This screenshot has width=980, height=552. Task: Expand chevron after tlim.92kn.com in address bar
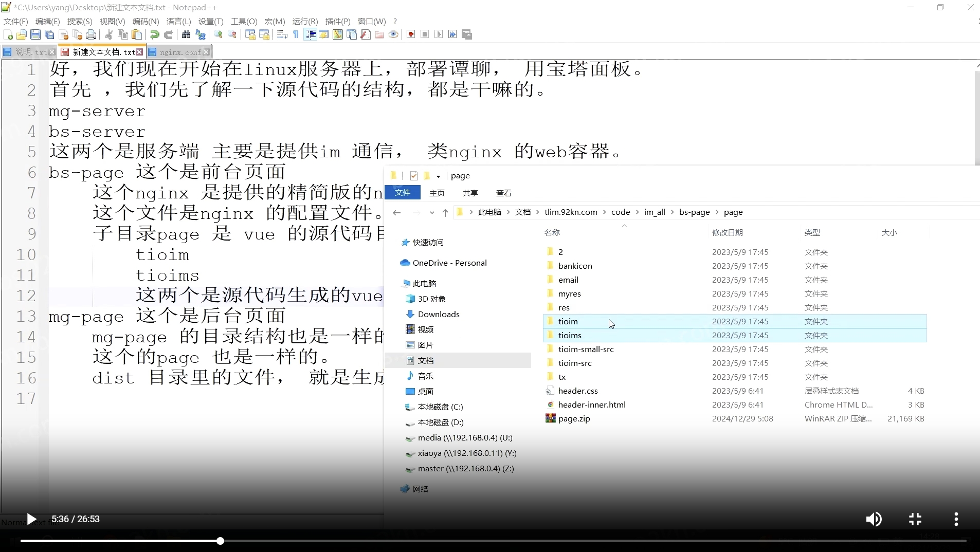[604, 212]
